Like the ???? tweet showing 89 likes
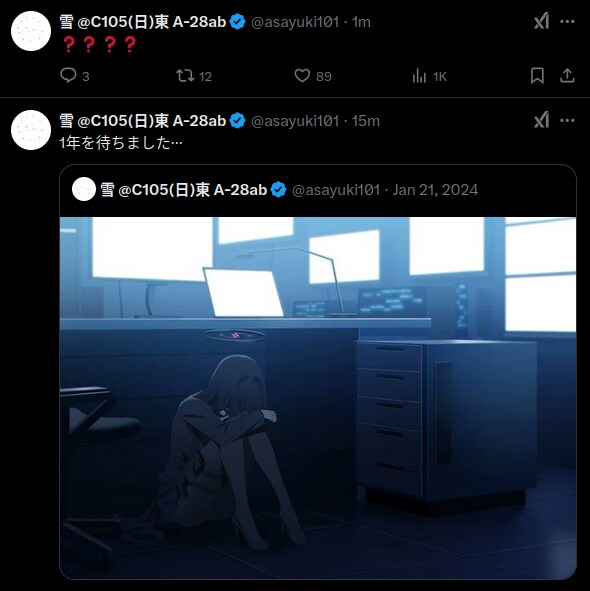 tap(313, 76)
